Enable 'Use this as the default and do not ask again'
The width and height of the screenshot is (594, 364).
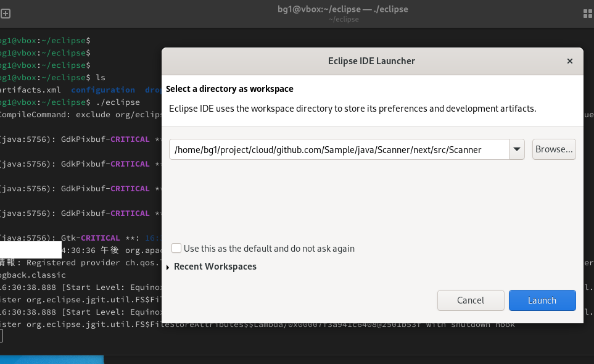pyautogui.click(x=176, y=248)
